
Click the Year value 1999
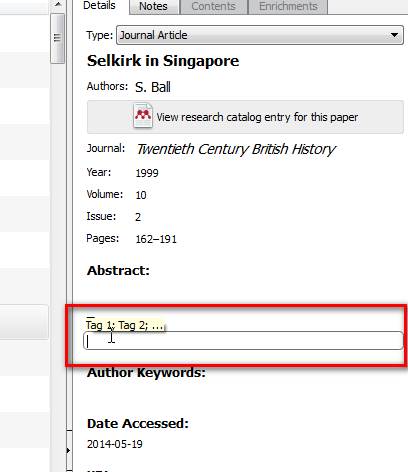click(147, 173)
